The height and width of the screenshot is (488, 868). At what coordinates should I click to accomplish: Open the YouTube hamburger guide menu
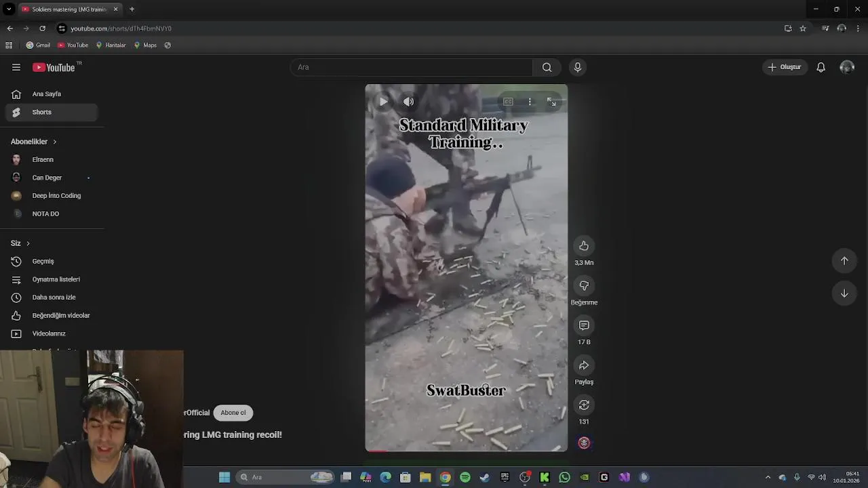click(16, 67)
